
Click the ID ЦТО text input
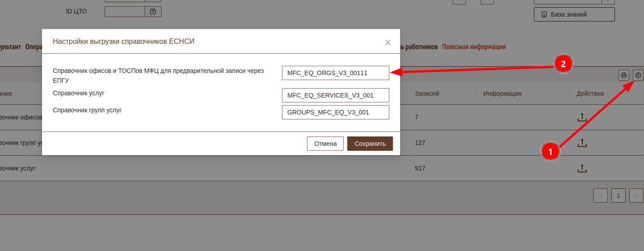point(124,12)
